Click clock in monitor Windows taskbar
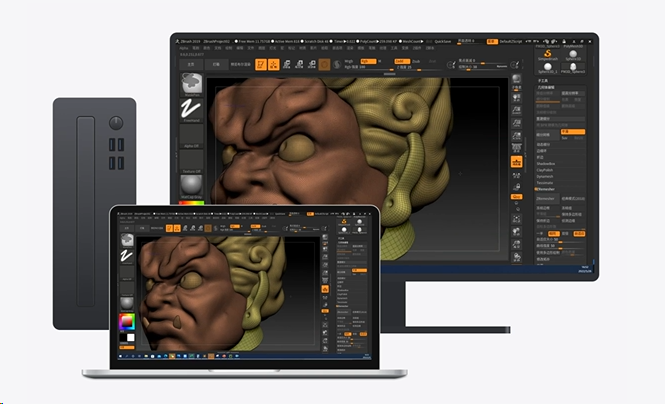 (x=585, y=269)
